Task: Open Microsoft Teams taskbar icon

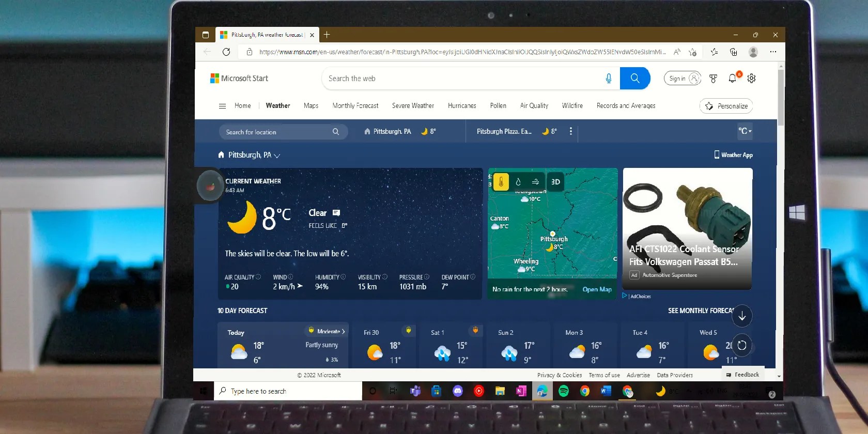Action: point(415,391)
